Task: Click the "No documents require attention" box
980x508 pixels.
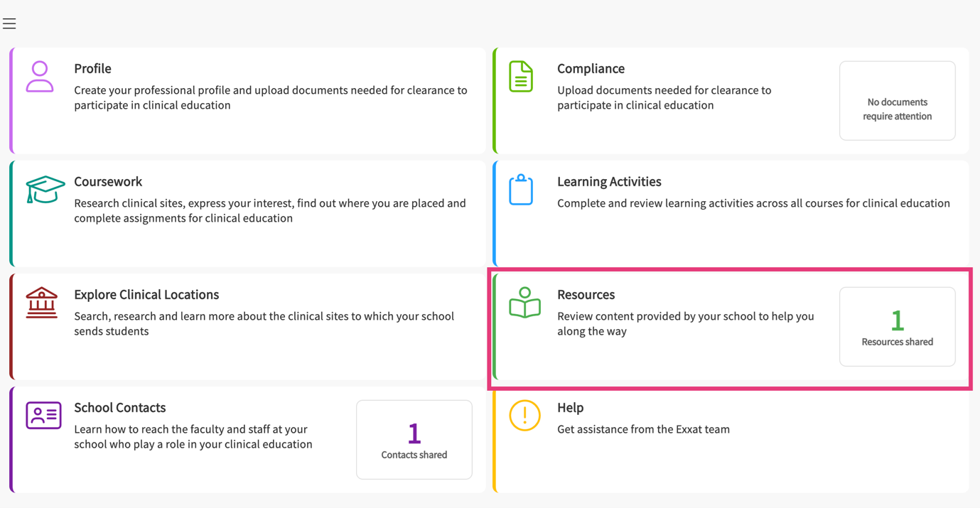Action: [x=897, y=101]
